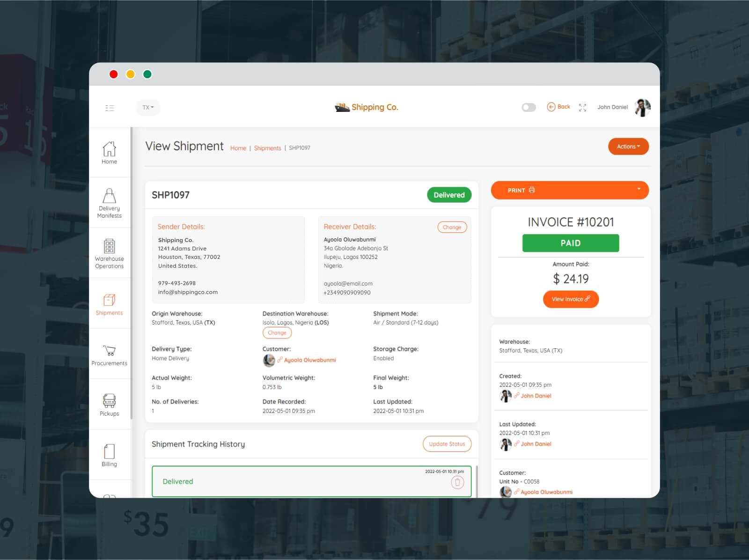Click the Delivered tracking history row
The height and width of the screenshot is (560, 749).
(x=311, y=481)
